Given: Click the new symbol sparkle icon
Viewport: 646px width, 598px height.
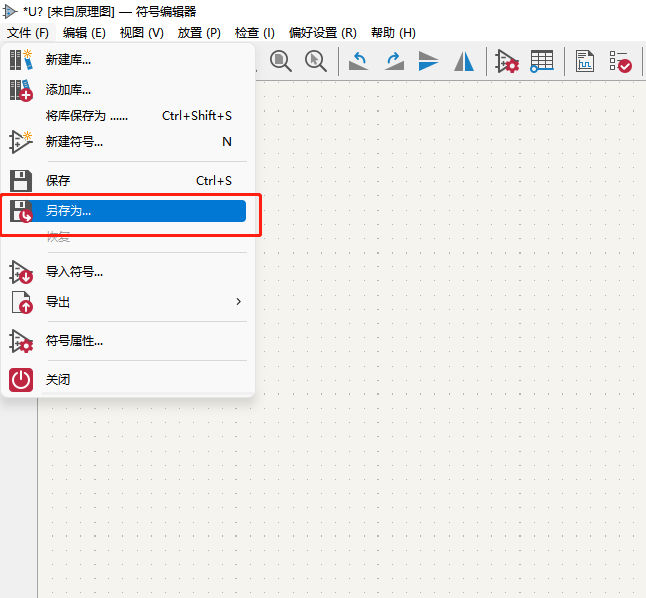Looking at the screenshot, I should pos(21,142).
